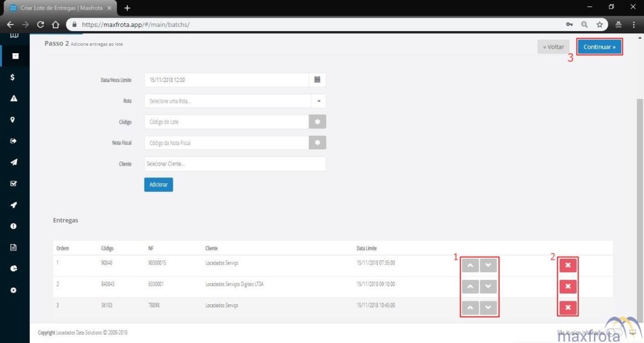Image resolution: width=644 pixels, height=343 pixels.
Task: Open the warning triangle sidebar section
Action: click(x=13, y=98)
